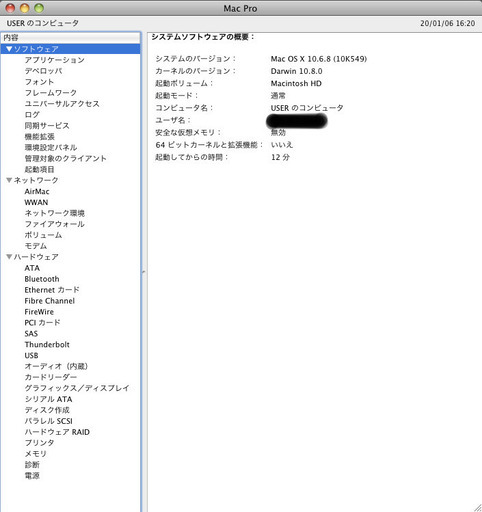Click the ネットワーク category label

(x=36, y=180)
